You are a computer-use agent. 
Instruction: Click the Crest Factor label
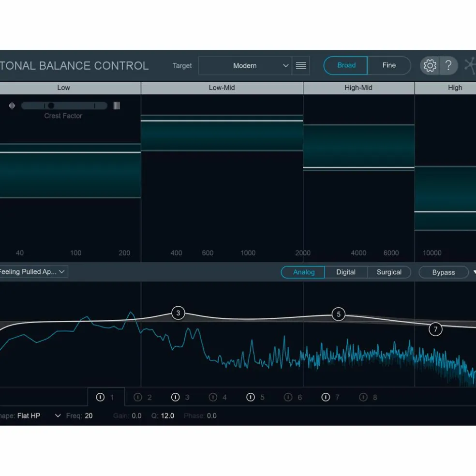pyautogui.click(x=63, y=116)
